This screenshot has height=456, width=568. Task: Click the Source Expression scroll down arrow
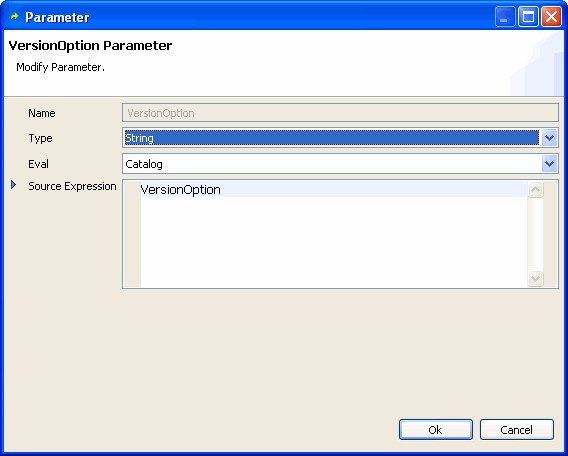tap(535, 278)
